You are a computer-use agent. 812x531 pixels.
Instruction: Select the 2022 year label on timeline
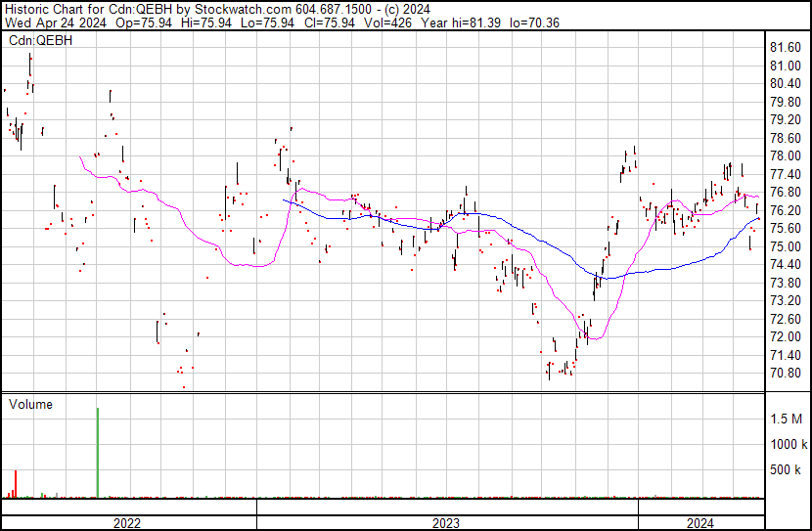click(127, 522)
